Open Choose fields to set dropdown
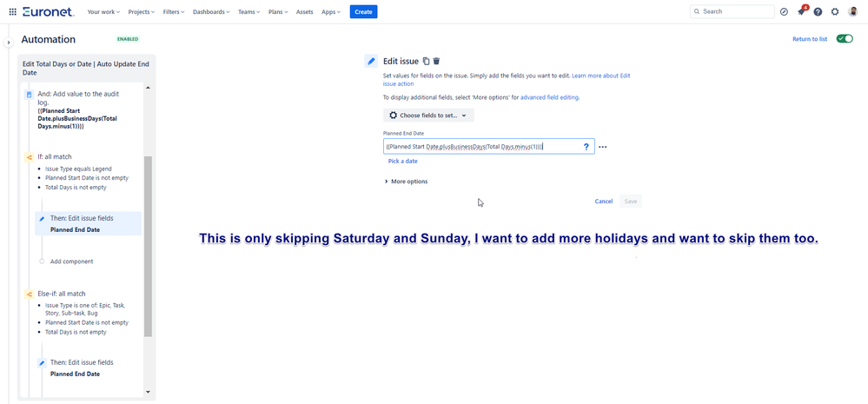868x404 pixels. (x=428, y=115)
